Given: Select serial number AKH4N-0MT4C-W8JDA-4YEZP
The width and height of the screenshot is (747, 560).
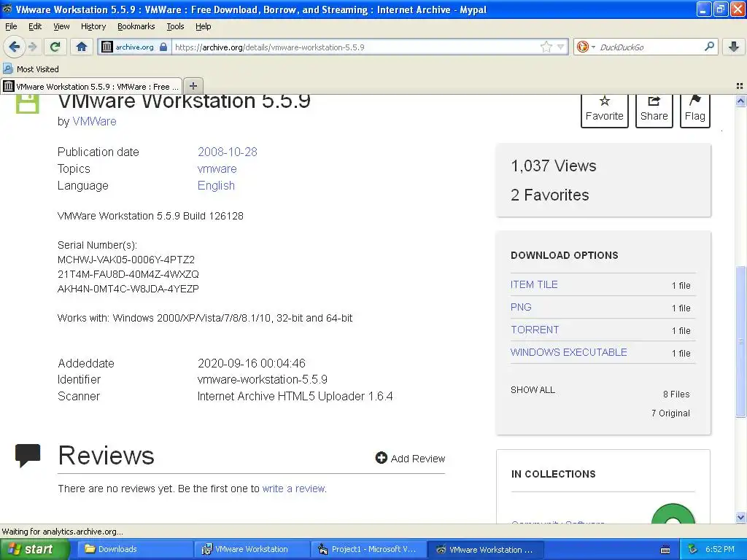Looking at the screenshot, I should 128,289.
